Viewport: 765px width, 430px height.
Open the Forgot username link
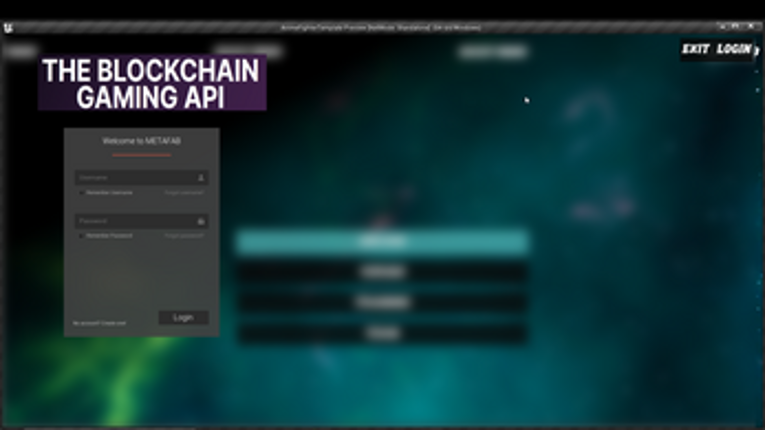(184, 193)
